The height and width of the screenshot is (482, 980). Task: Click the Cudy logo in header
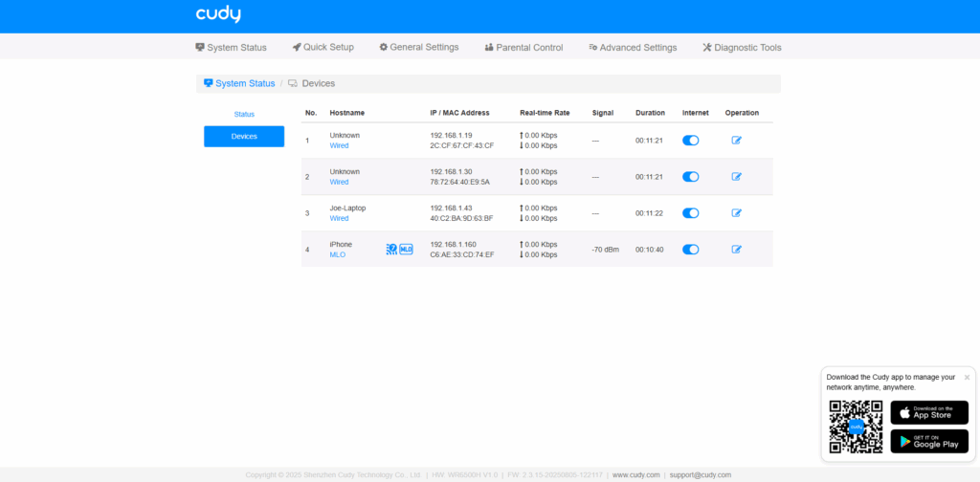(218, 15)
